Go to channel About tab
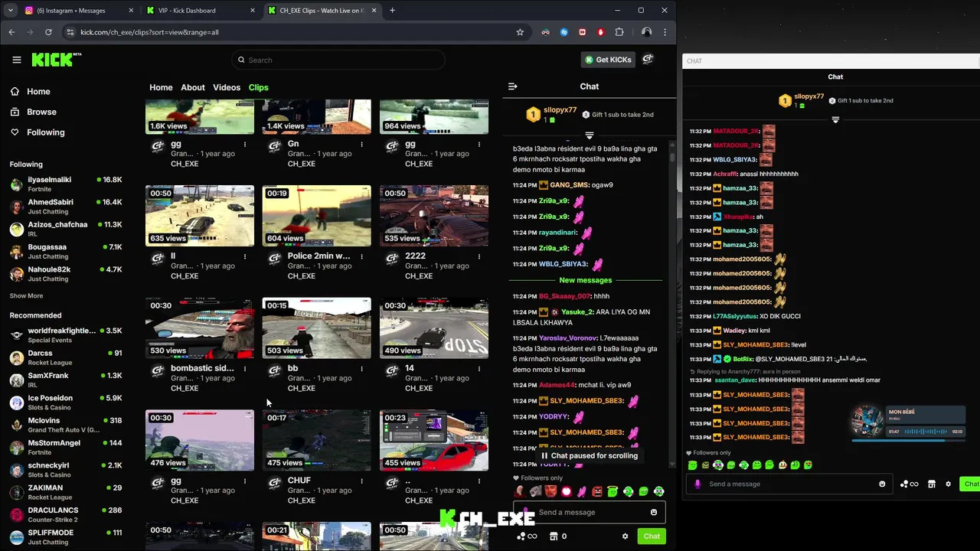The width and height of the screenshot is (980, 551). click(193, 87)
